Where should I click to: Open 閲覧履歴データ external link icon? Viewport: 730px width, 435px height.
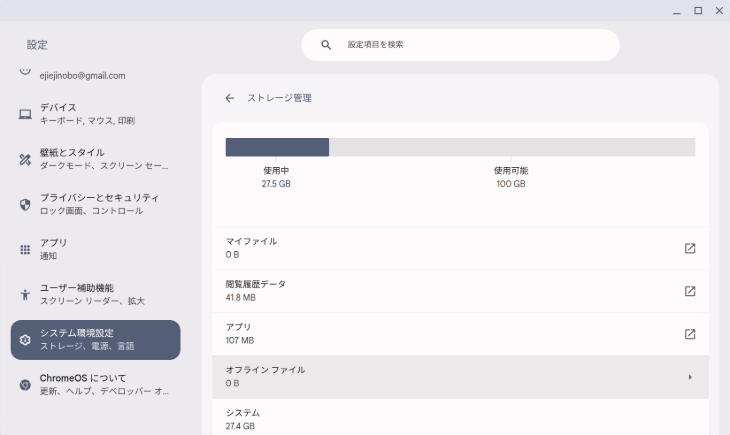(689, 291)
